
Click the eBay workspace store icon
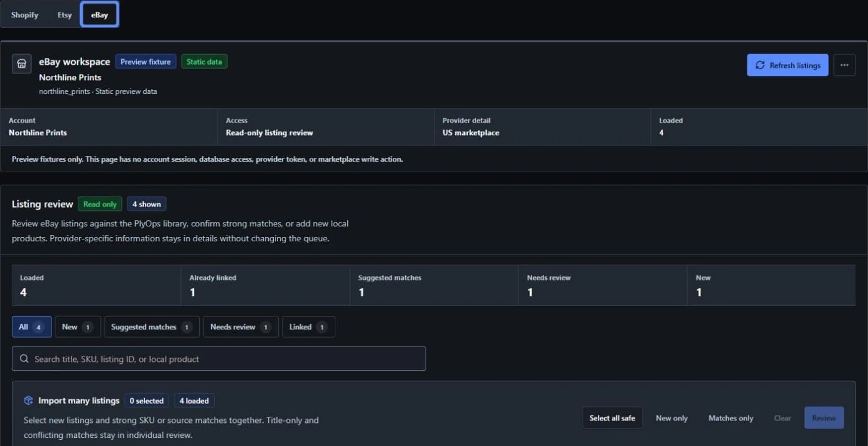22,63
